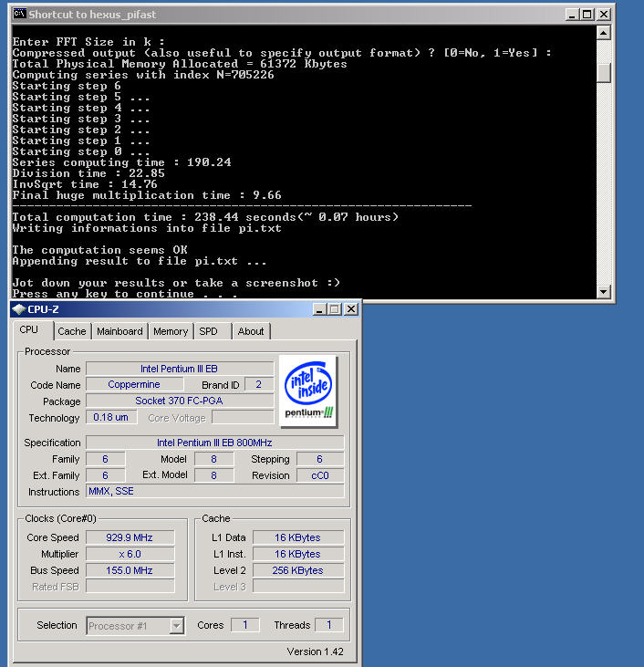This screenshot has width=644, height=667.
Task: Switch to the Mainboard tab
Action: pyautogui.click(x=119, y=331)
